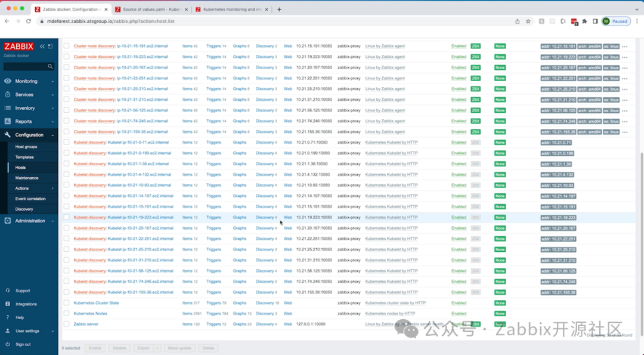Click the Mass update button
The width and height of the screenshot is (644, 355).
[179, 348]
